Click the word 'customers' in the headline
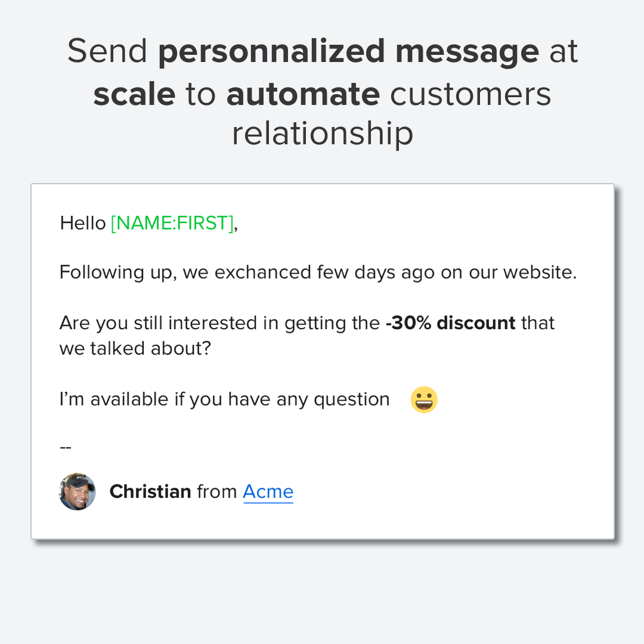This screenshot has width=644, height=644. 471,94
